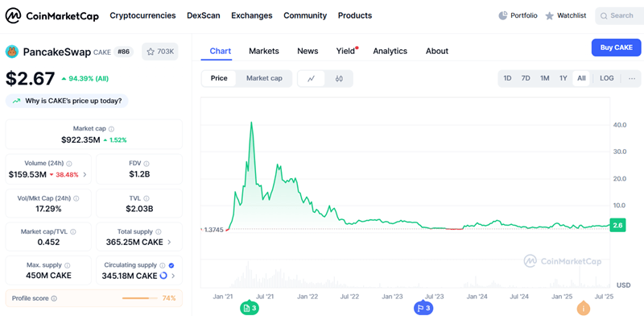The height and width of the screenshot is (316, 644).
Task: Open the Cryptocurrencies menu
Action: (x=142, y=15)
